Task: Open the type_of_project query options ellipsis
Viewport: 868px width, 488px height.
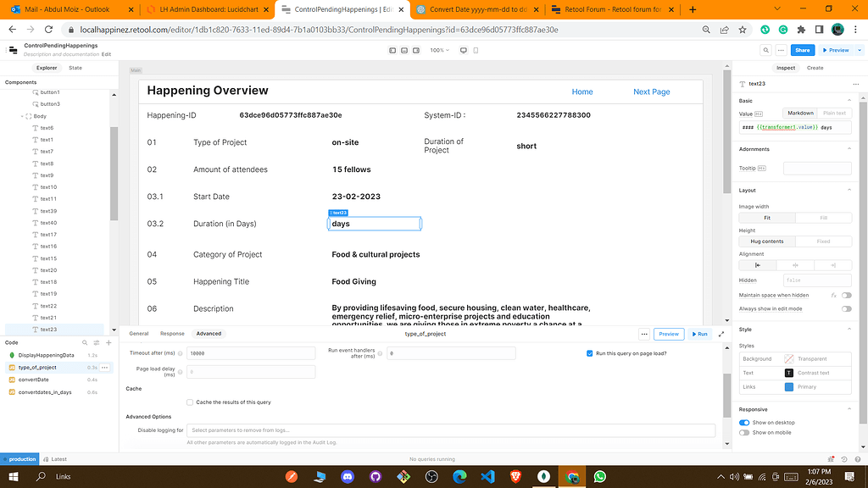Action: 105,368
